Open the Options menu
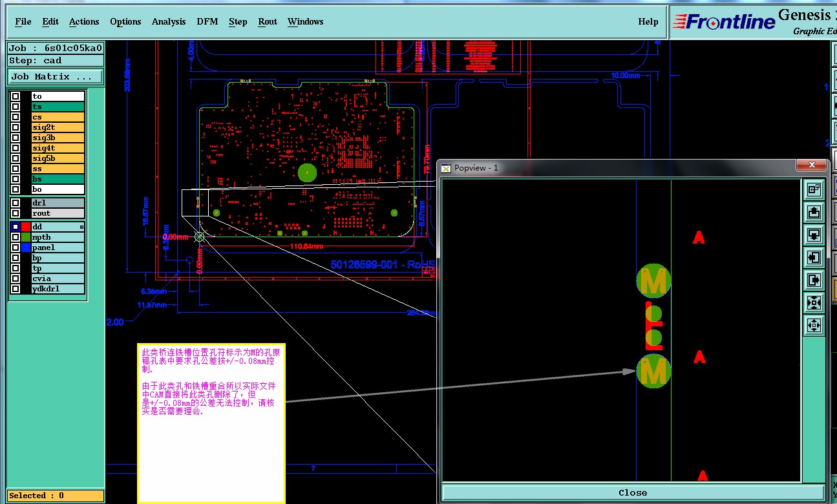This screenshot has width=837, height=504. [x=125, y=21]
